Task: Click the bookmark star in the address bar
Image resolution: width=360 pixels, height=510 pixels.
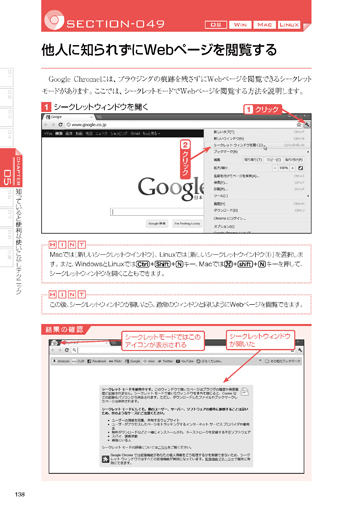Action: [299, 125]
